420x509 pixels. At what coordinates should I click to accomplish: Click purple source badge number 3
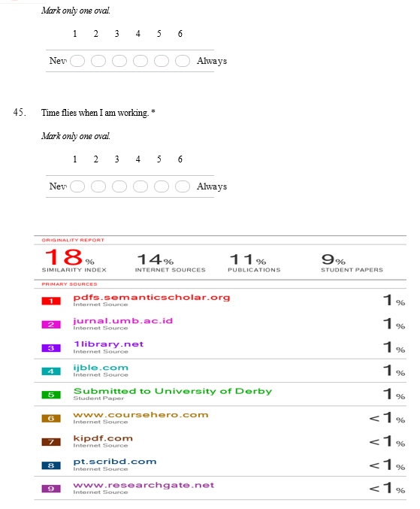[51, 348]
